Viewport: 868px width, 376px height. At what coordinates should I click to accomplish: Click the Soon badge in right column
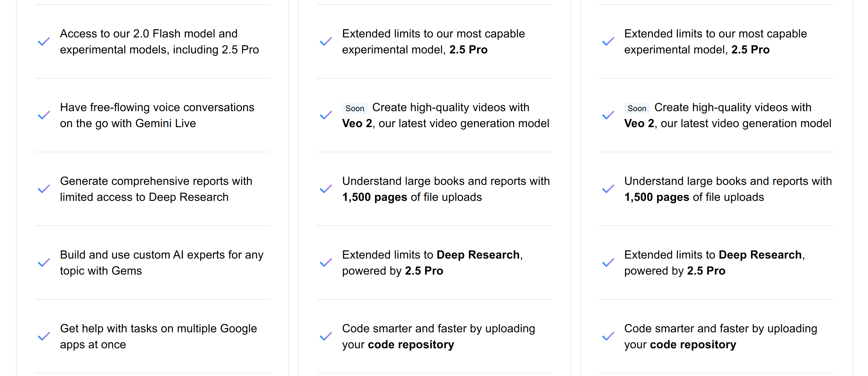(637, 109)
